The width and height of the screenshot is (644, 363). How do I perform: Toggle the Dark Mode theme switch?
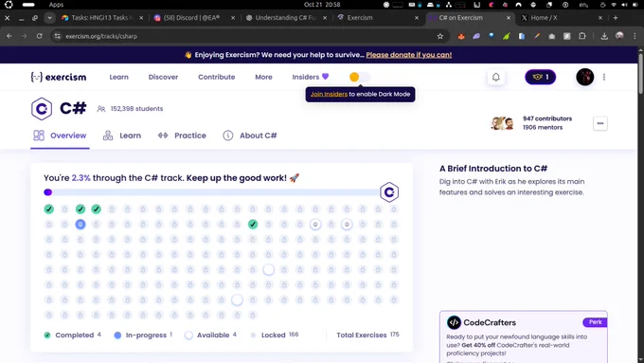click(x=359, y=77)
